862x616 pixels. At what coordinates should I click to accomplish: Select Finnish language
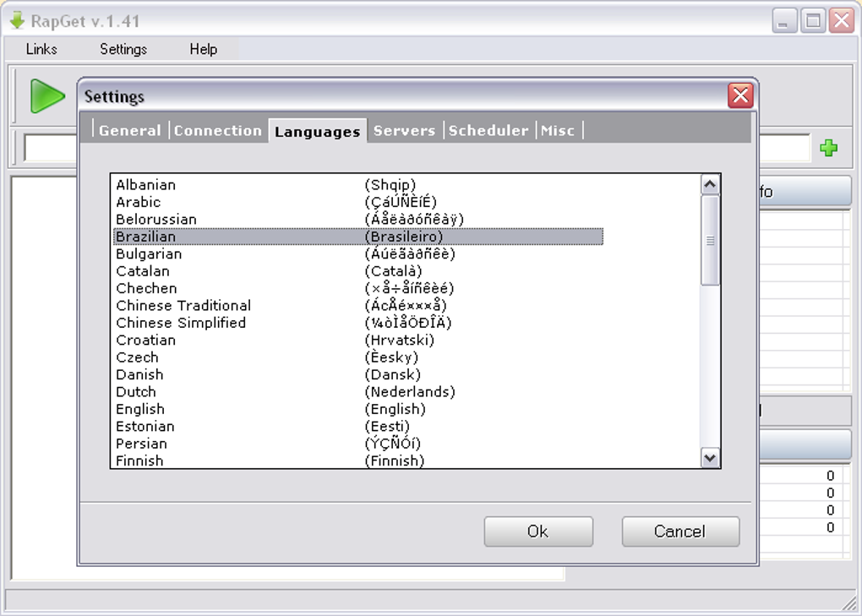(139, 461)
